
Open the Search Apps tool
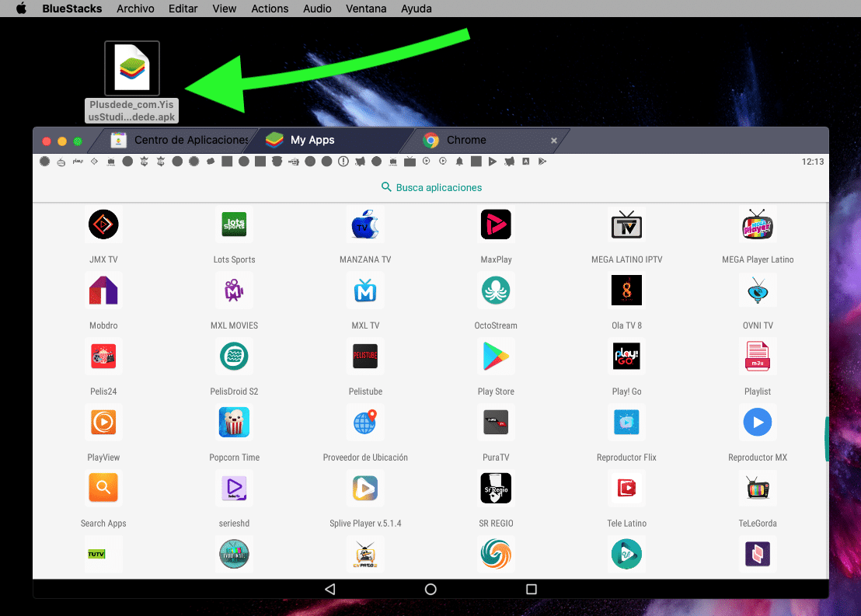pos(103,489)
